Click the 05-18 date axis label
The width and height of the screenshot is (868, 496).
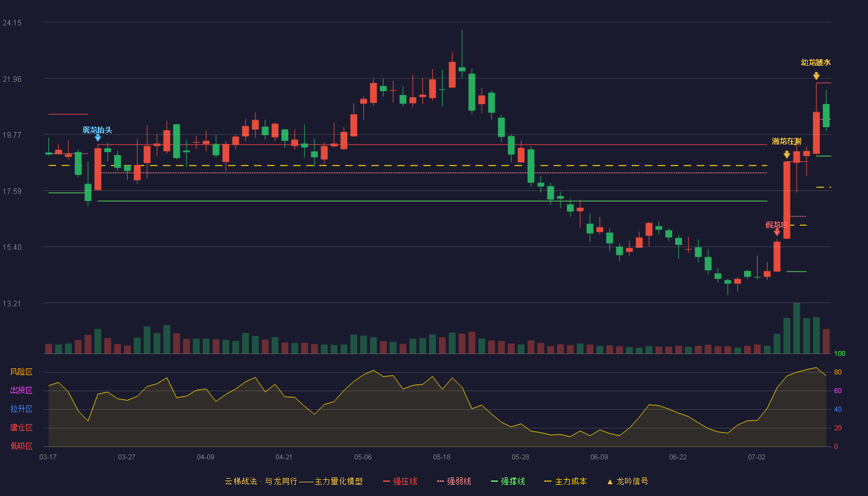pos(441,458)
